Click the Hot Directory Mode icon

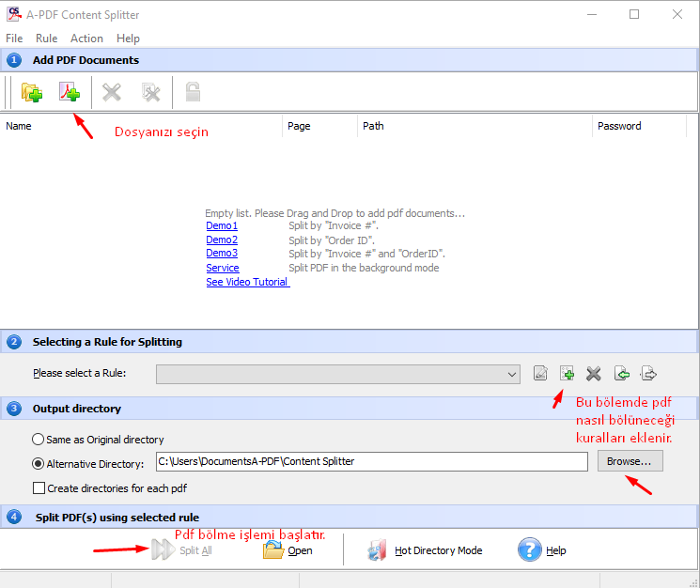click(377, 549)
